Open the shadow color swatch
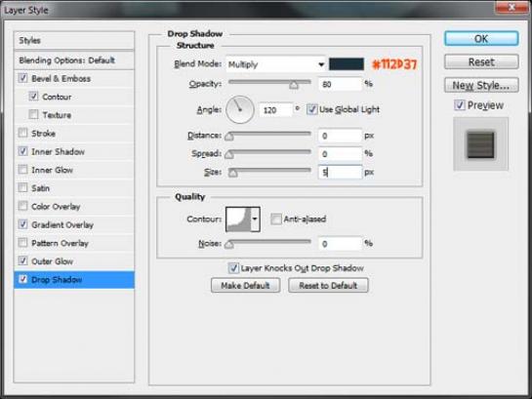Screen dimensions: 532x399 pos(347,64)
